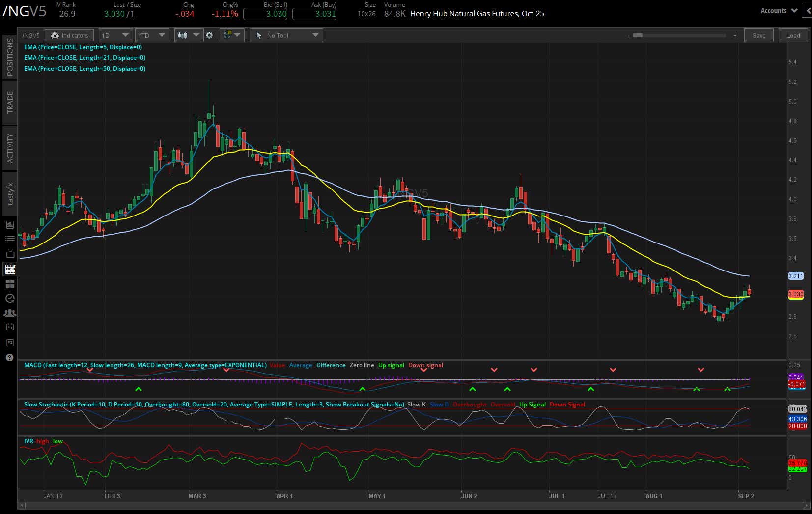Open the TV/live video panel icon
The width and height of the screenshot is (812, 514).
pos(9,253)
